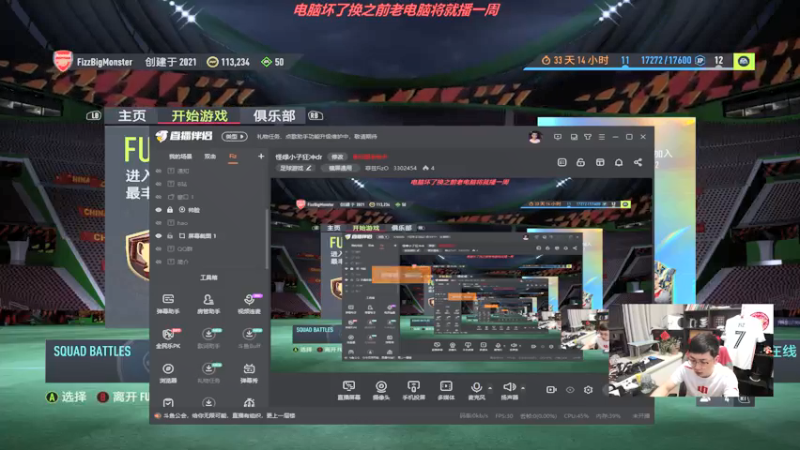Open the 视频连麦 video link tool
Screen dimensions: 800x450
tap(249, 303)
